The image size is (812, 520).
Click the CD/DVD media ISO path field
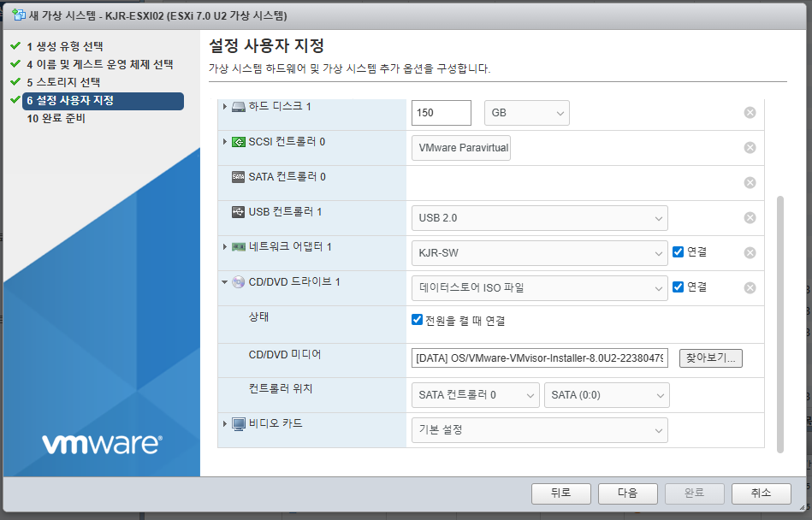(540, 358)
